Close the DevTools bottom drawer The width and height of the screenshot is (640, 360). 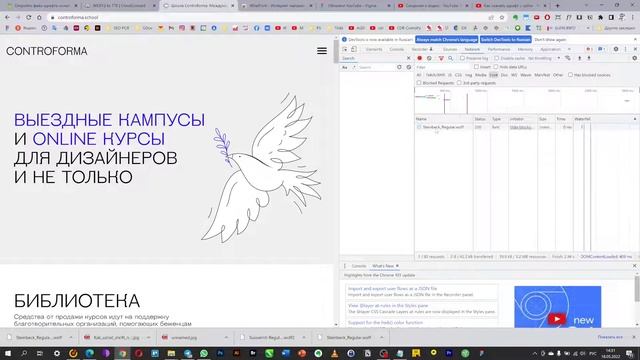tap(634, 266)
